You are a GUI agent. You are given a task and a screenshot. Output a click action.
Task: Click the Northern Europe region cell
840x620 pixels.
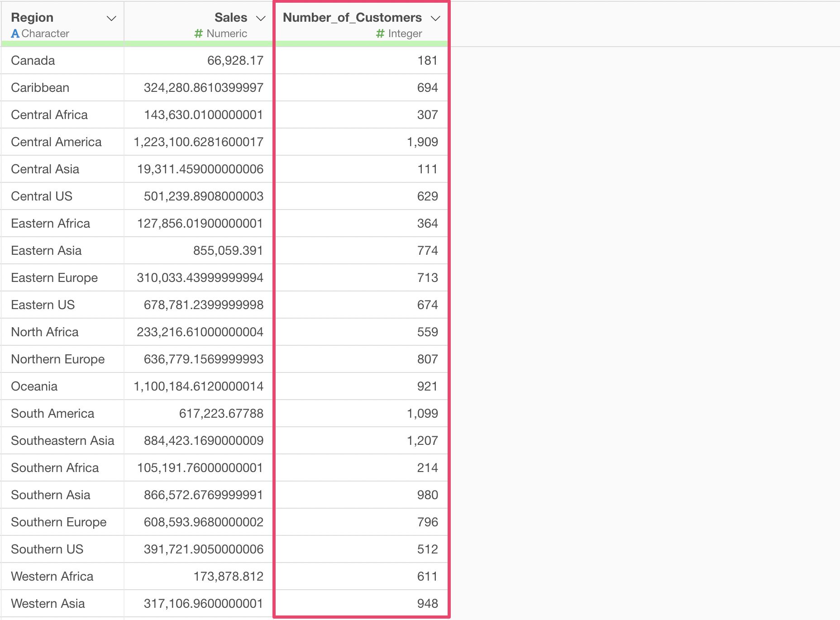point(58,359)
